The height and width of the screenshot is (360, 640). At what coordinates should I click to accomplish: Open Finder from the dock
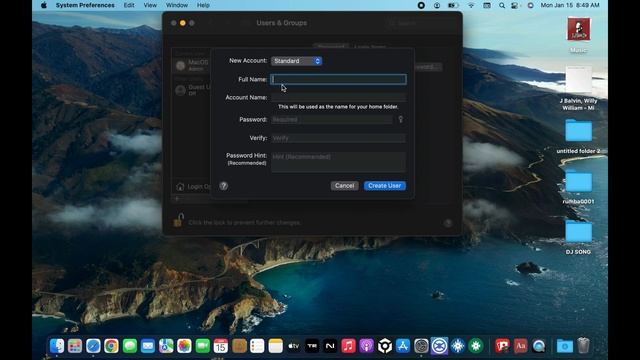pos(57,346)
